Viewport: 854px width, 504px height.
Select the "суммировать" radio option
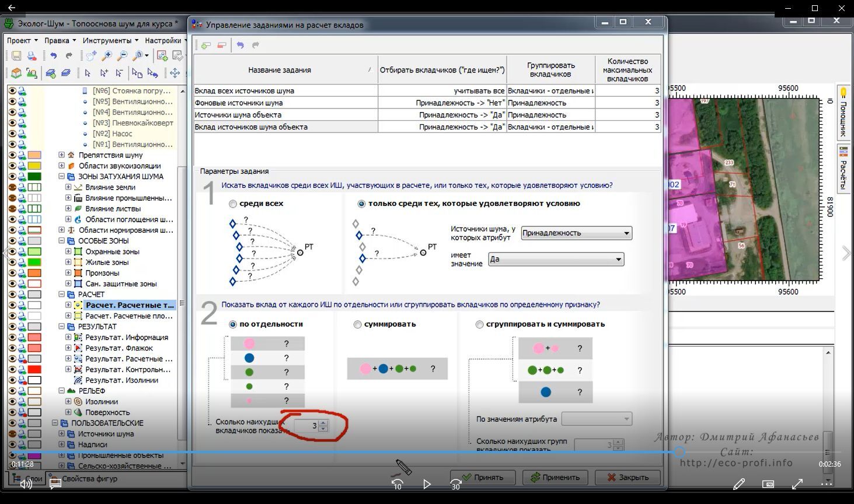(x=357, y=324)
